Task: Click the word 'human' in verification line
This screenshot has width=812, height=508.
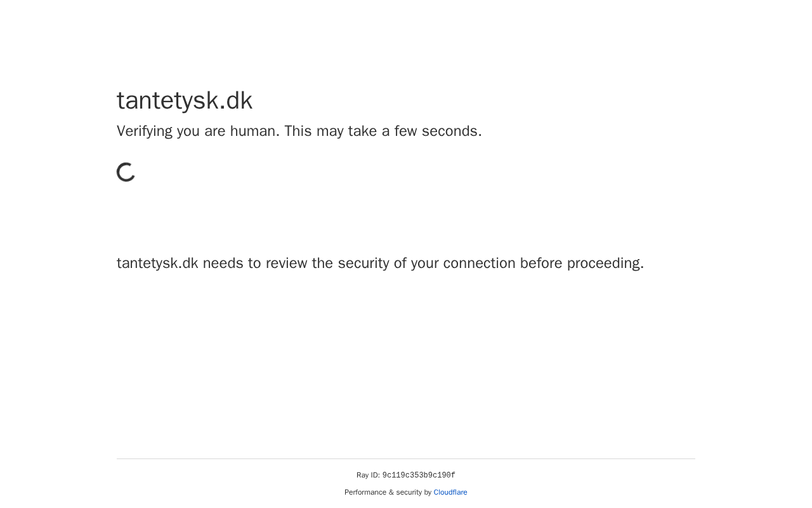Action: (x=252, y=131)
